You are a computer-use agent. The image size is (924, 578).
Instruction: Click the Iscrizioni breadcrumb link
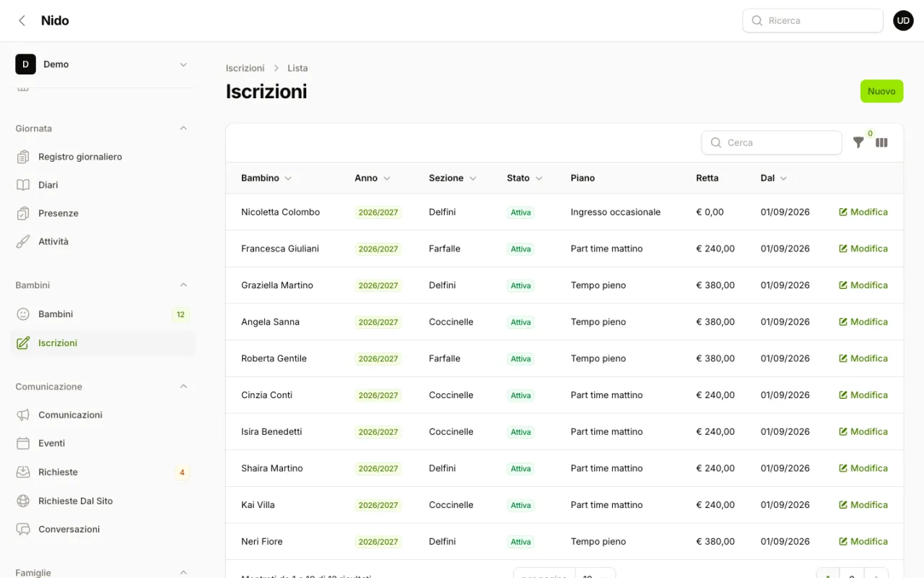click(x=245, y=68)
